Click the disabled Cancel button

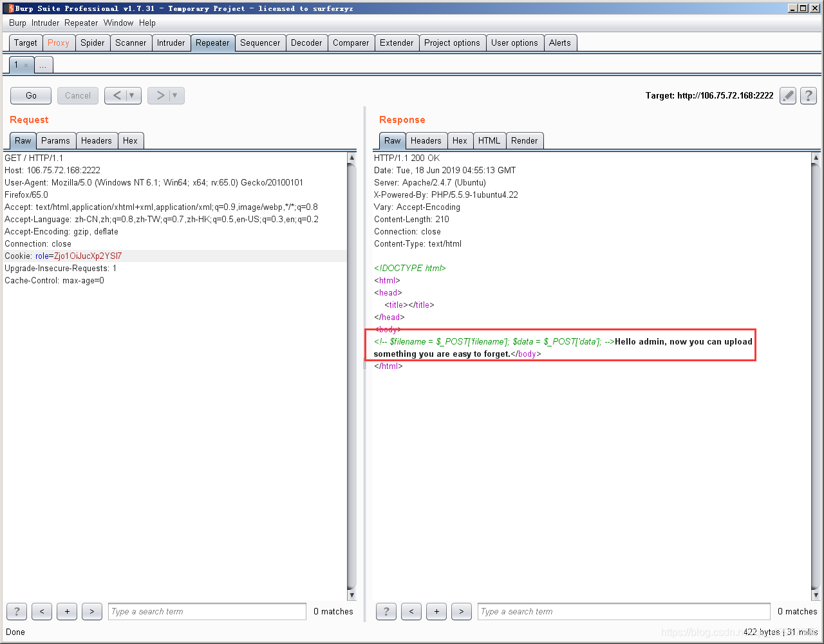78,95
